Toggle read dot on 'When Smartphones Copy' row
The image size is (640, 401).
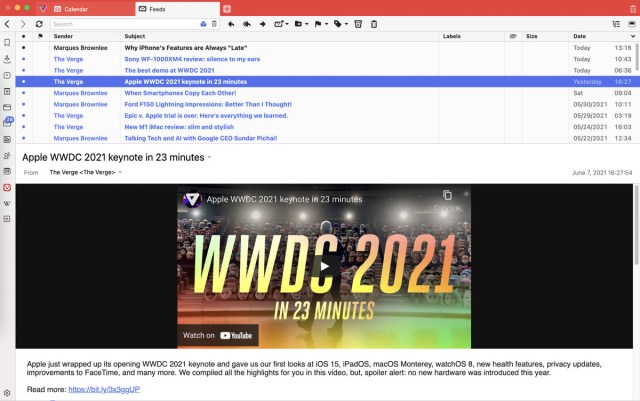coord(23,93)
